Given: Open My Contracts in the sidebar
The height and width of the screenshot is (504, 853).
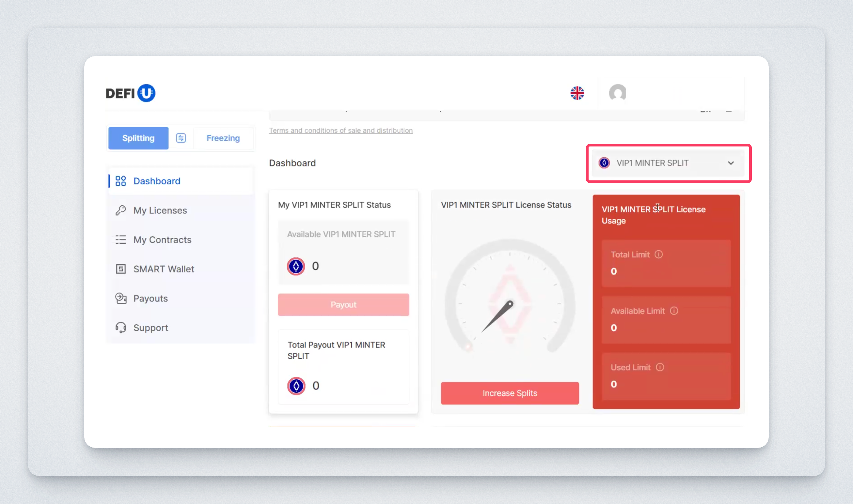Looking at the screenshot, I should pyautogui.click(x=162, y=240).
